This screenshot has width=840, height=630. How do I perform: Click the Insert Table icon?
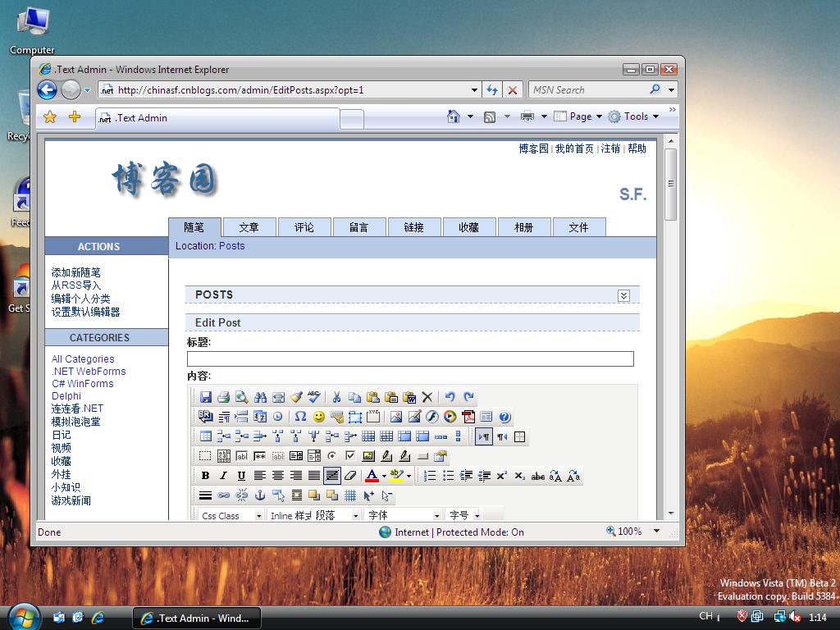(x=206, y=436)
